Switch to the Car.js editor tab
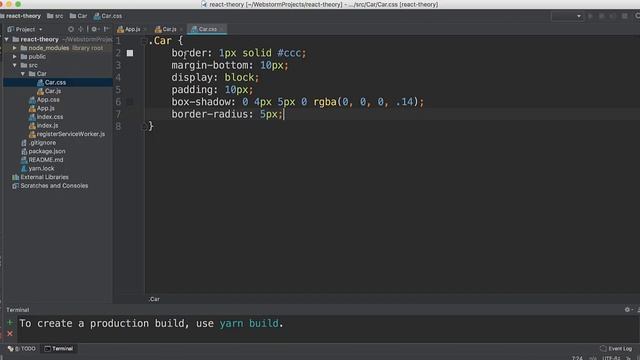640x360 pixels. (x=166, y=29)
